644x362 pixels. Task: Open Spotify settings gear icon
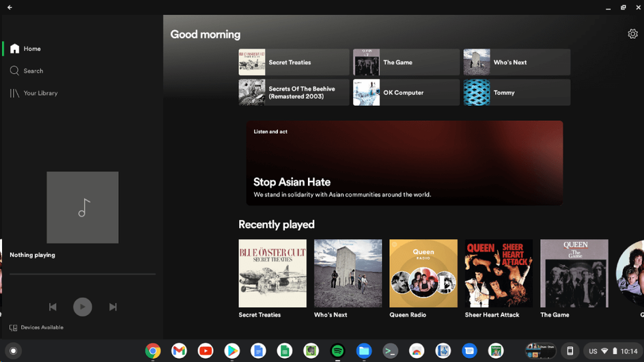click(x=632, y=34)
